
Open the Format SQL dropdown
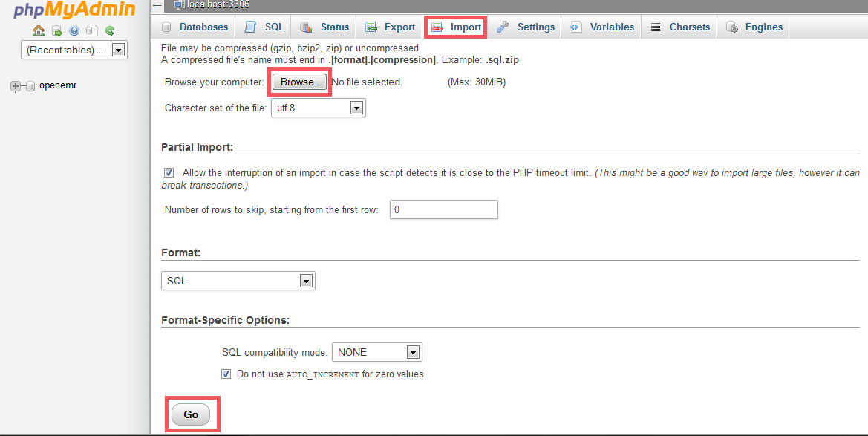click(238, 281)
